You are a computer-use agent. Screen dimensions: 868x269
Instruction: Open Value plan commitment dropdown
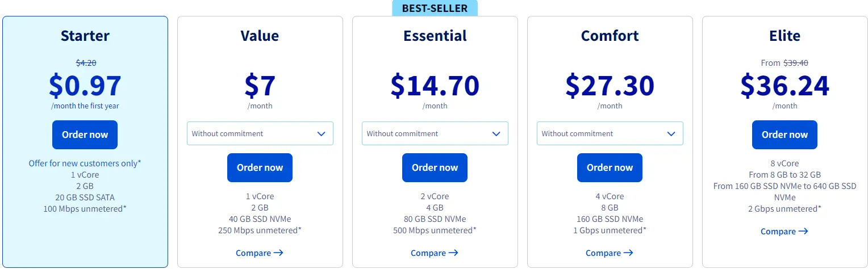click(260, 133)
